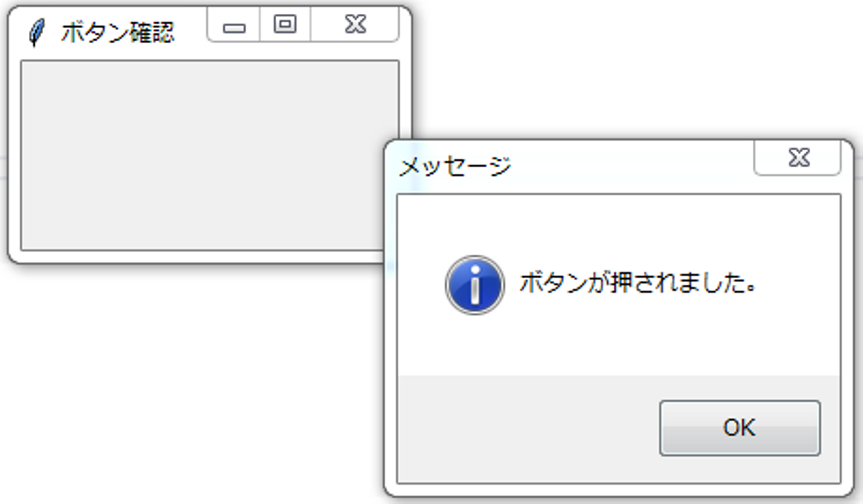Click gray footer area left of OK
Screen dimensions: 863x504
pyautogui.click(x=527, y=428)
